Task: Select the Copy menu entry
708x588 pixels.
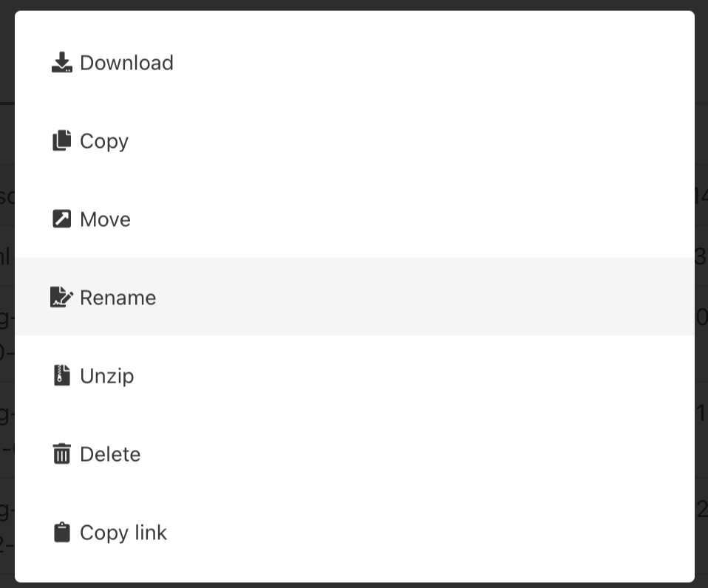Action: point(104,140)
